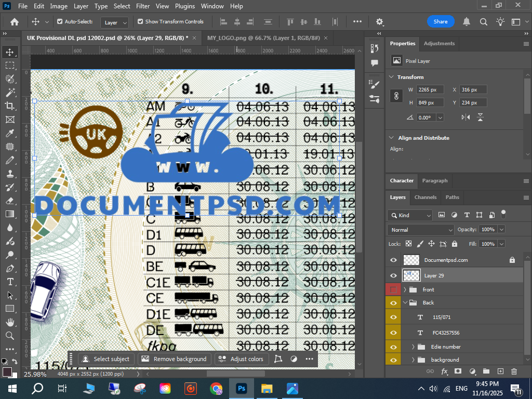Viewport: 532px width, 399px height.
Task: Select the Zoom tool in toolbar
Action: [10, 336]
